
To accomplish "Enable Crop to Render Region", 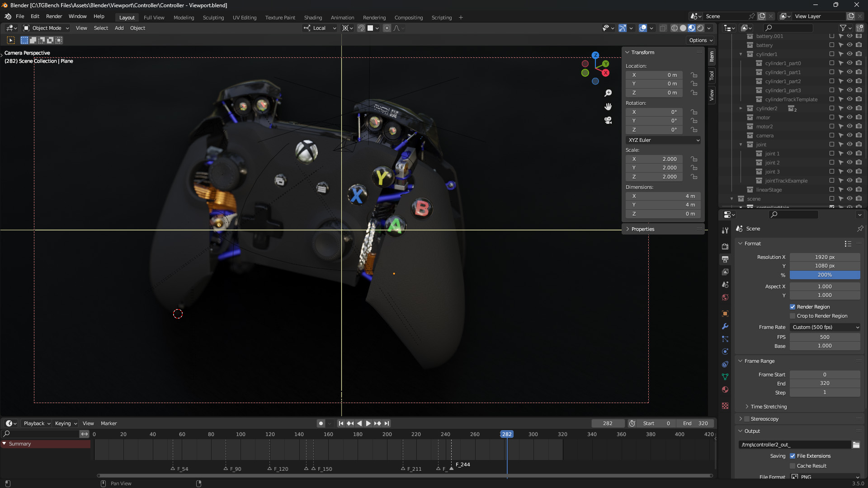I will tap(793, 316).
